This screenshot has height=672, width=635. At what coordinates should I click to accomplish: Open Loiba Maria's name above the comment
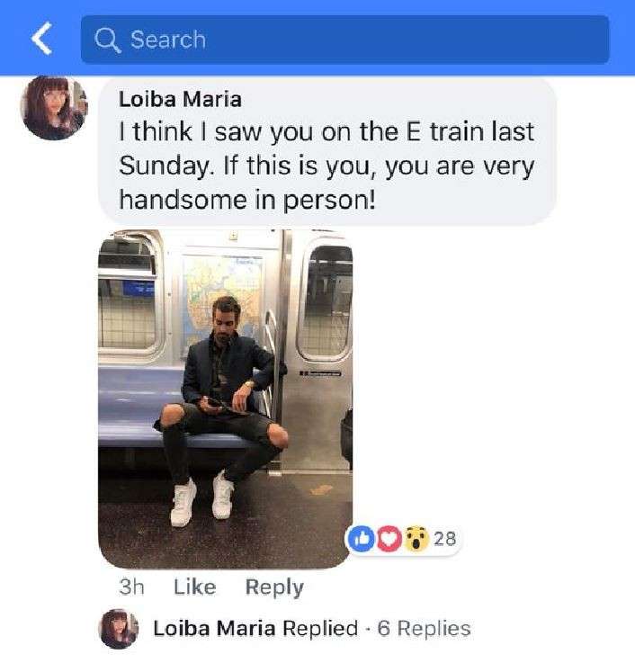(180, 100)
